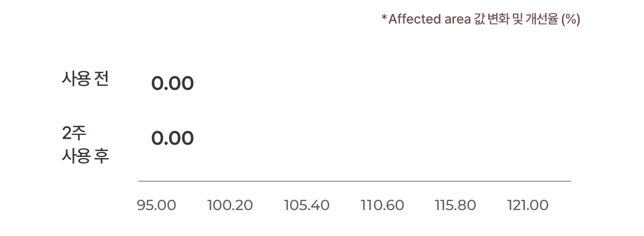Select the 100.20 axis tick label
The width and height of the screenshot is (644, 236).
coord(230,205)
